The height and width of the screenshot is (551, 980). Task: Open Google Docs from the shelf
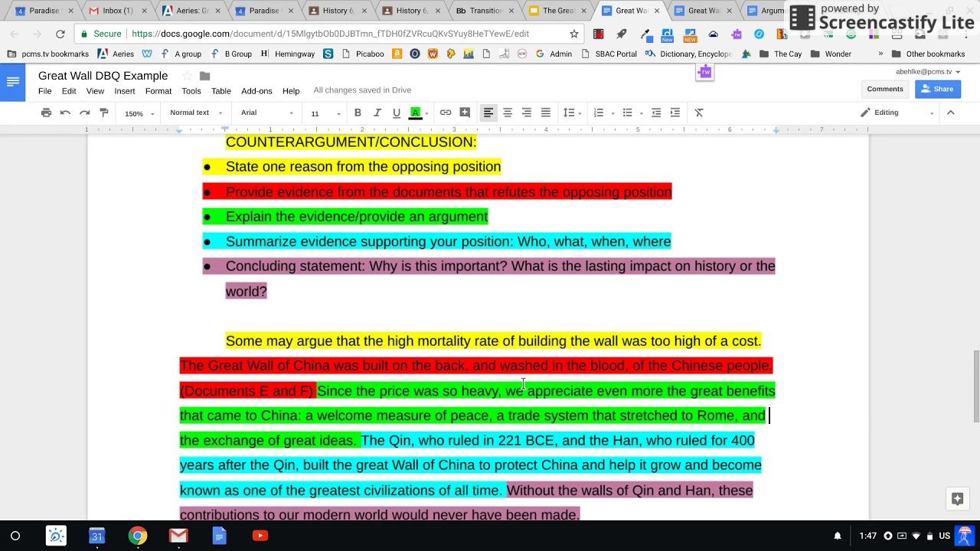[219, 536]
